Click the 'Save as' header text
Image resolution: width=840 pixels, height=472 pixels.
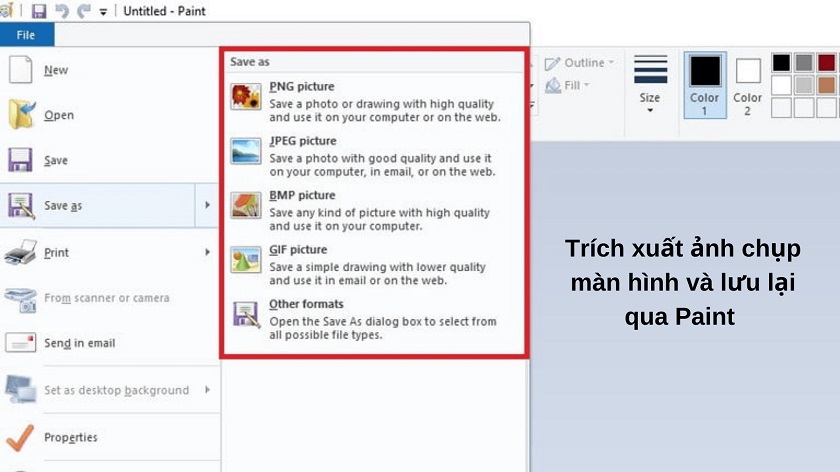coord(250,62)
